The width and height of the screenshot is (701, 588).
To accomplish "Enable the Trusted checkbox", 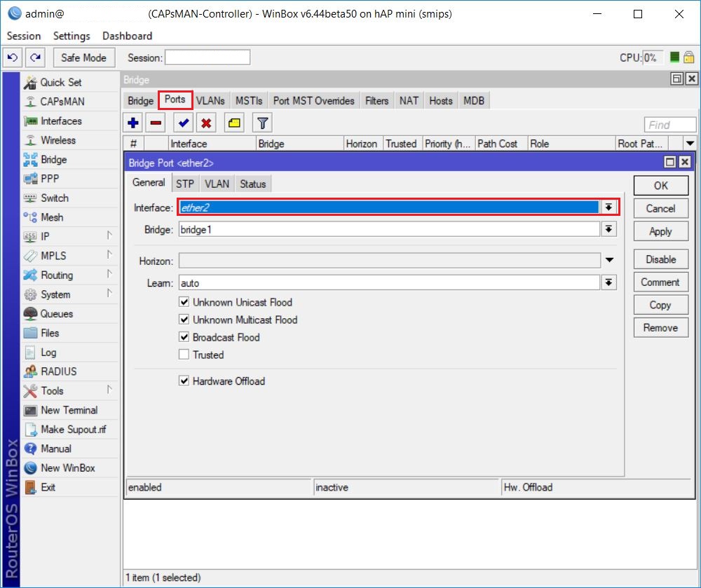I will tap(184, 355).
